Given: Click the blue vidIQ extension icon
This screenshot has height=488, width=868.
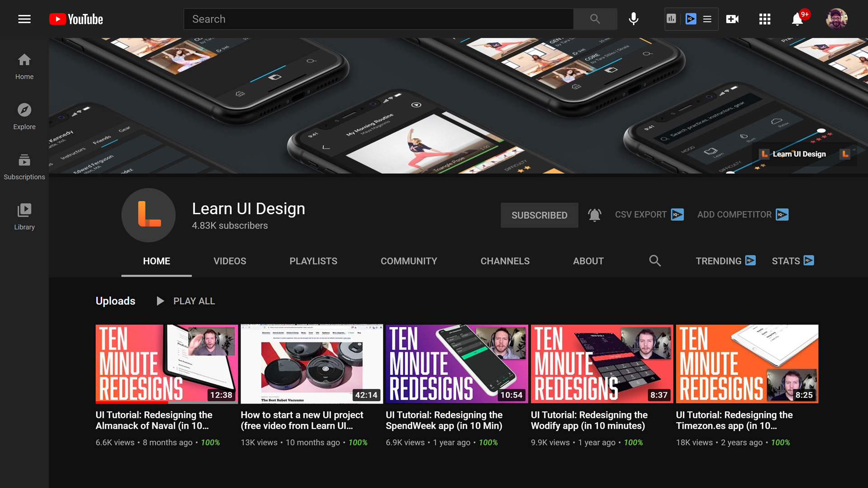Looking at the screenshot, I should tap(691, 19).
